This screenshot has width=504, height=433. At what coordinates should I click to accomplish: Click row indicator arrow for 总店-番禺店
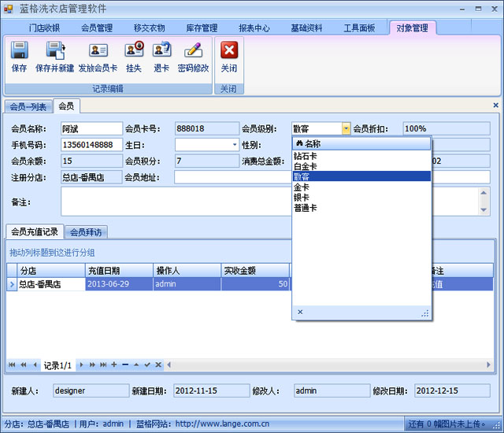[x=12, y=284]
